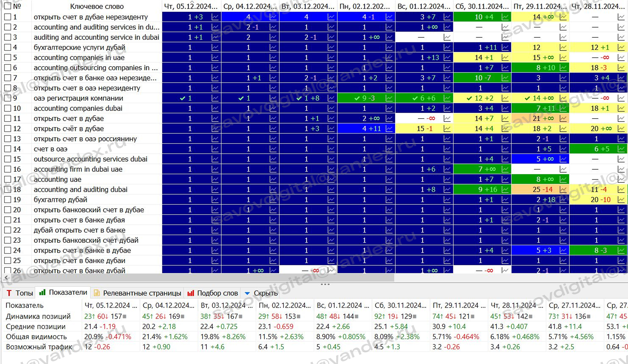Screen dimensions: 628x364
Task: Open chart icon for row 17 on 05.12.2024
Action: click(215, 179)
